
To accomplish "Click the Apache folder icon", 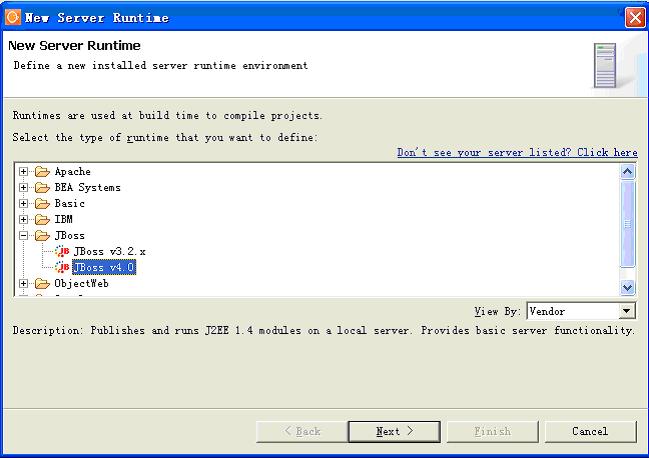I will click(x=42, y=171).
